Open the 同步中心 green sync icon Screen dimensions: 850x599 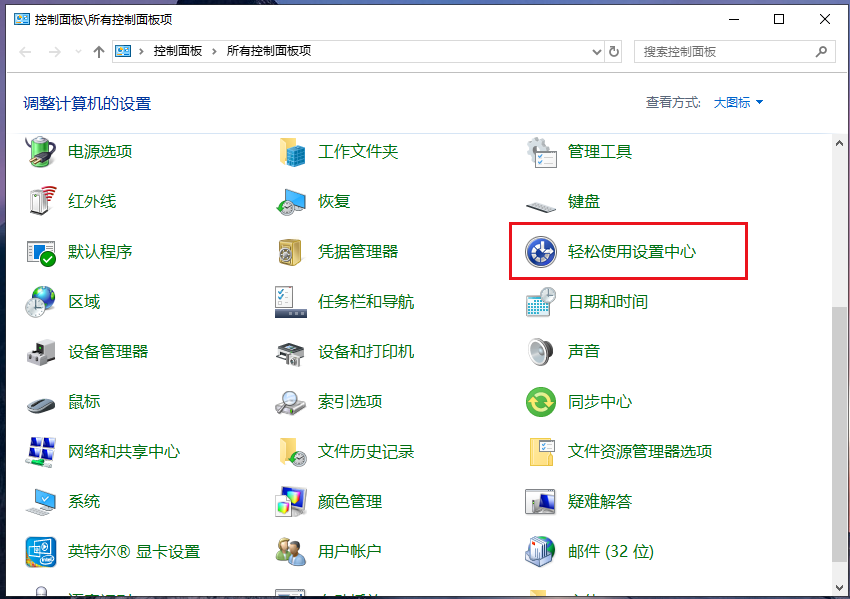[541, 402]
